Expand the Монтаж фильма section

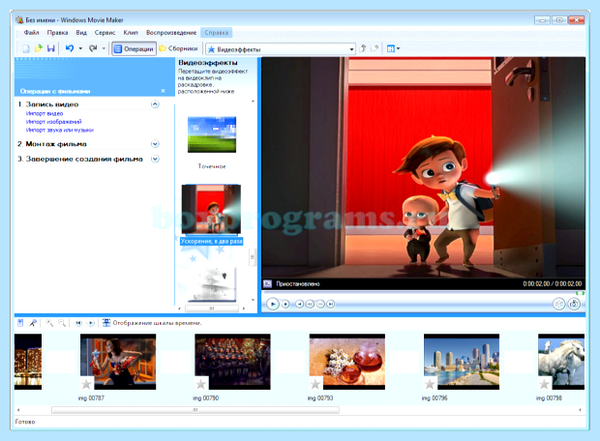(x=155, y=144)
